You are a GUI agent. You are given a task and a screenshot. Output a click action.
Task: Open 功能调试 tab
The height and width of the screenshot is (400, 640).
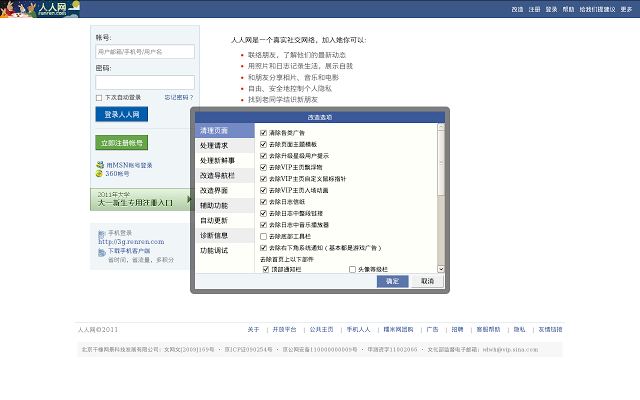point(224,251)
